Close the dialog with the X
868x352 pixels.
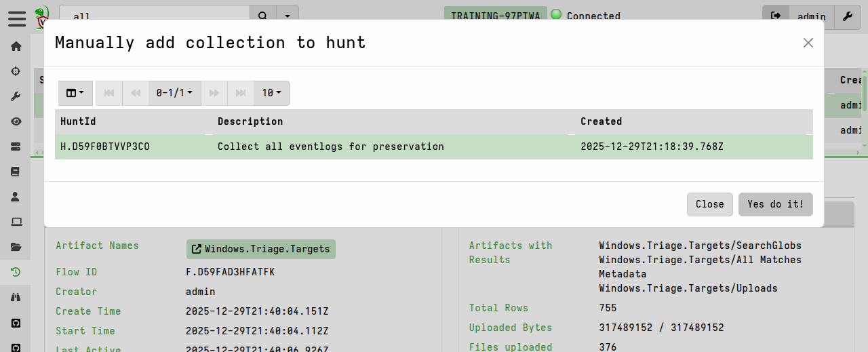point(808,43)
